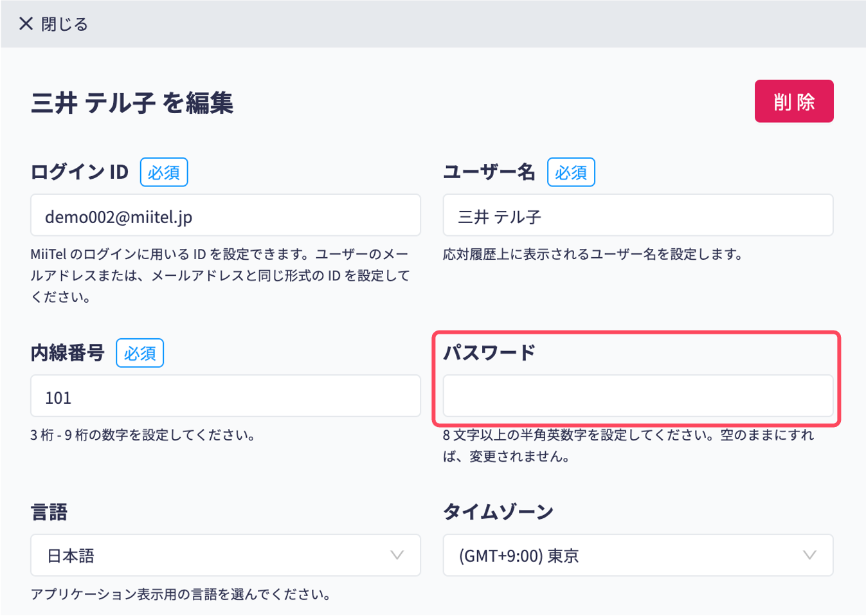Click the 必須 badge next to ログイン ID
Screen dimensions: 866x616
point(164,172)
